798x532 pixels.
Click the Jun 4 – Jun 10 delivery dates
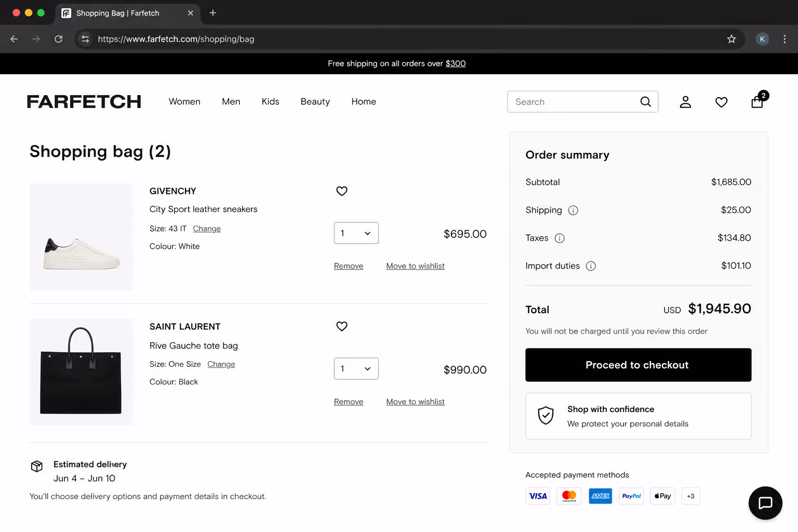click(x=84, y=478)
